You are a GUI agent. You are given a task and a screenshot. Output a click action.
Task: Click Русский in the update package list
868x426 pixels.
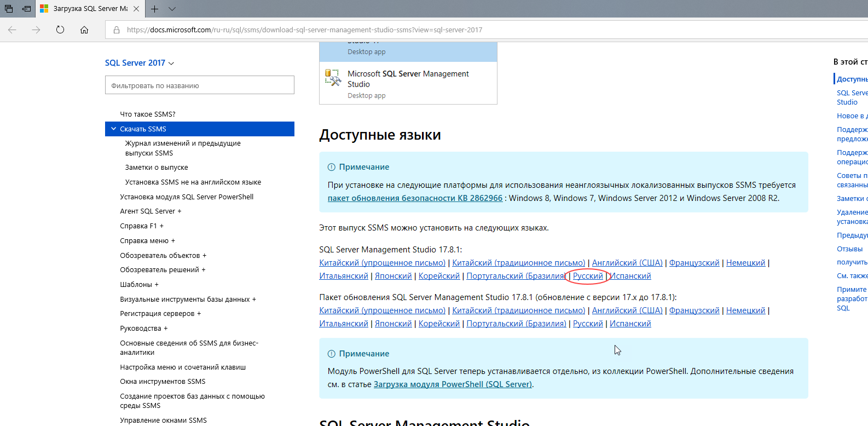click(588, 324)
